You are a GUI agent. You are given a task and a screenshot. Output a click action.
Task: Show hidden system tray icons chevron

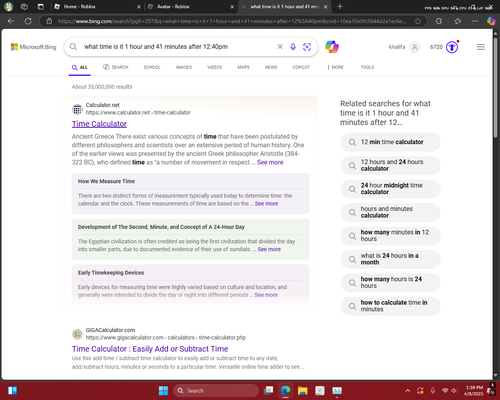408,391
